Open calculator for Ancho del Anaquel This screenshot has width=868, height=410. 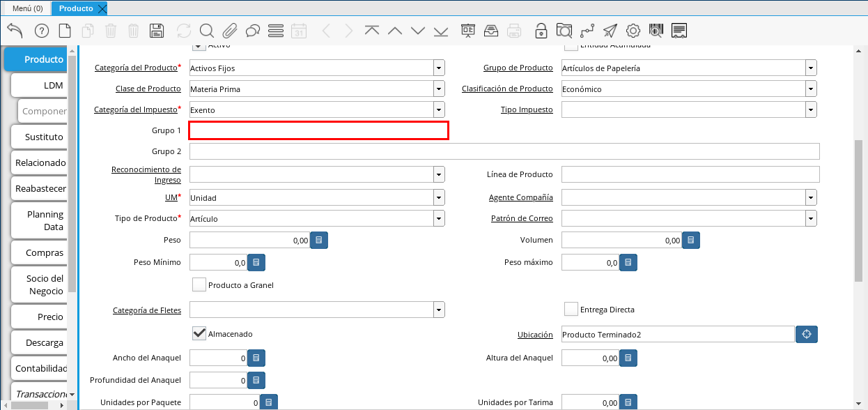[256, 358]
